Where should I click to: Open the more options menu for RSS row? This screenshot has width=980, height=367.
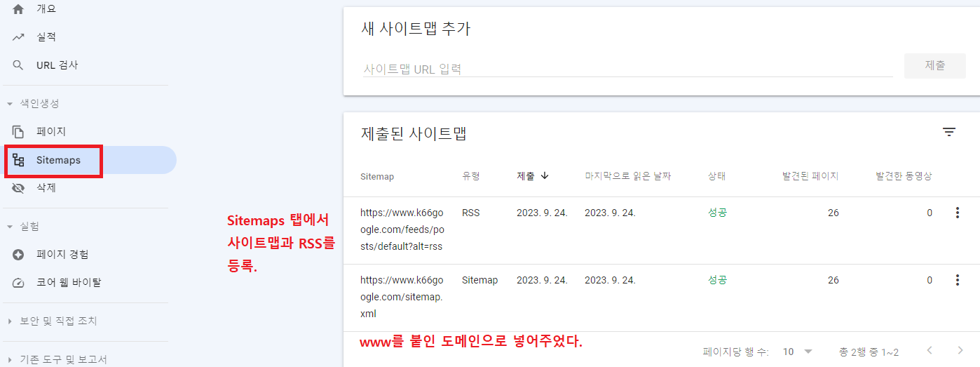pos(957,213)
